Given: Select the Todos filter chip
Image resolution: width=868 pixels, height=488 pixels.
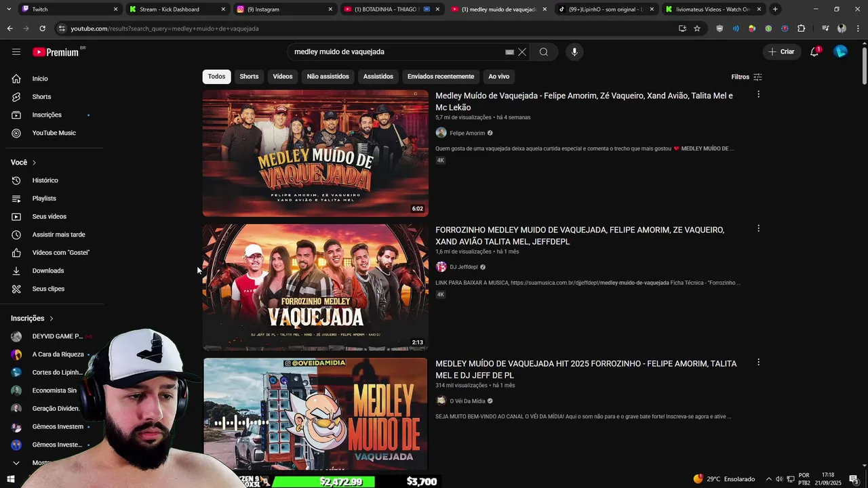Looking at the screenshot, I should (217, 77).
